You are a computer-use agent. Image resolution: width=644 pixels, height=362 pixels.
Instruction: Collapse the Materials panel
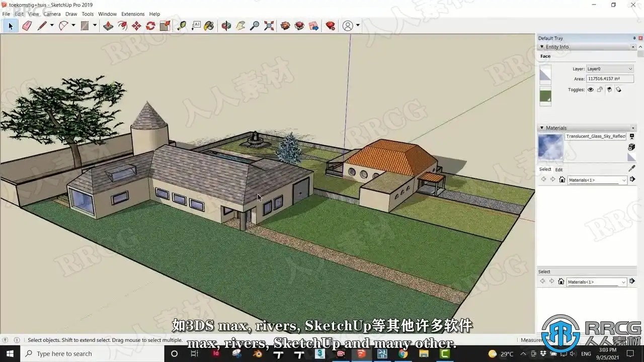coord(542,128)
